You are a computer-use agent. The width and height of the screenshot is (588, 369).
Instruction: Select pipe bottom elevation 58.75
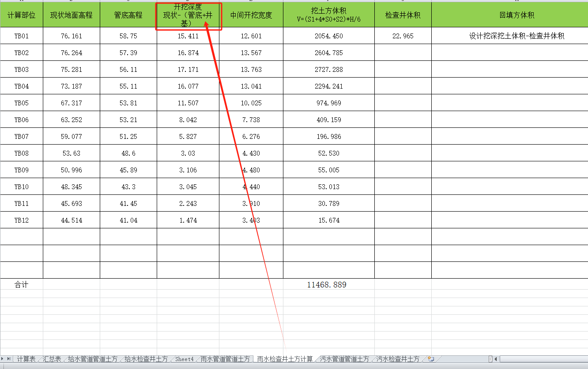(128, 36)
